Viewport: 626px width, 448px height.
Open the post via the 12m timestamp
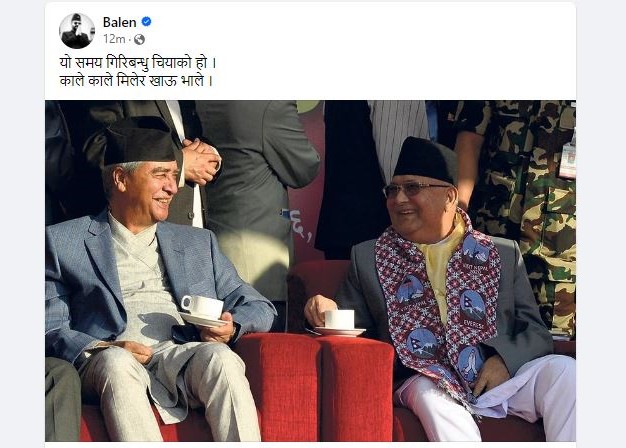pyautogui.click(x=114, y=39)
